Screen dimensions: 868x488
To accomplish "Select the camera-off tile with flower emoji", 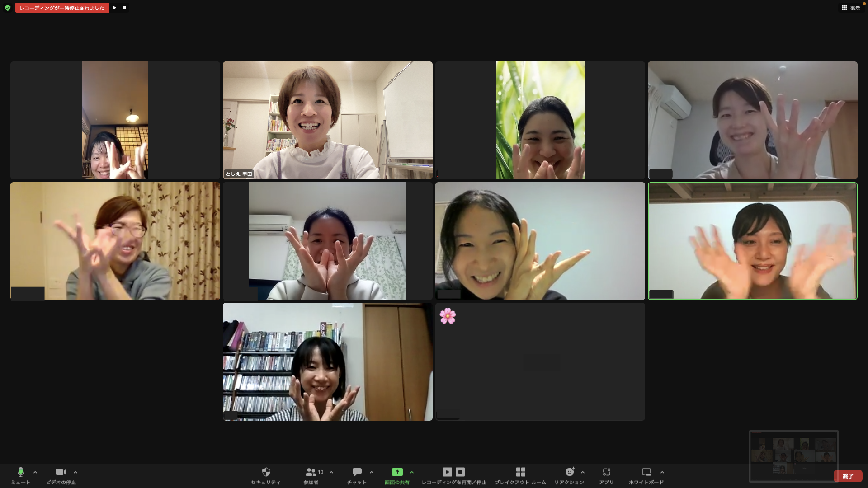I will [x=540, y=361].
